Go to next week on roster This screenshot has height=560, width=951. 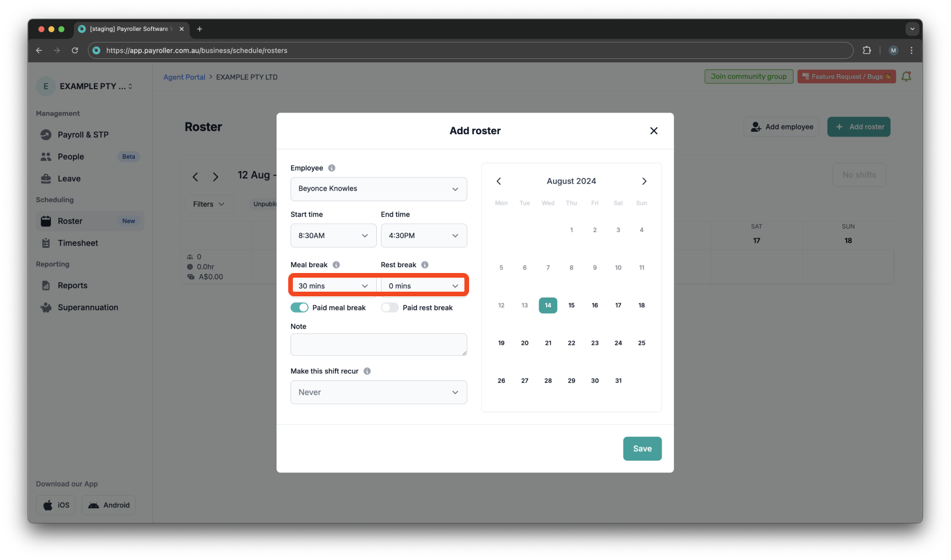(215, 177)
